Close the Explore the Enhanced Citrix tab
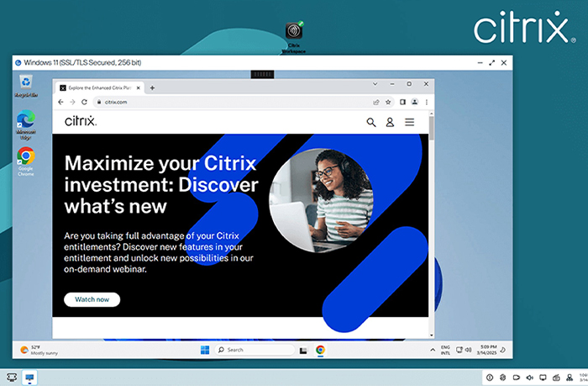588x386 pixels. 139,87
